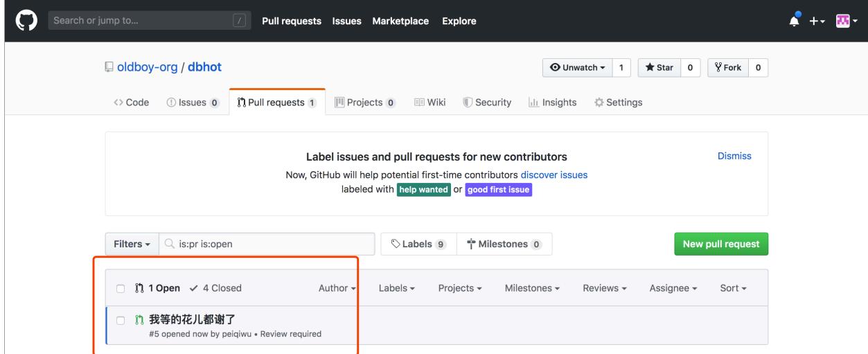Switch to the Projects tab
This screenshot has height=354, width=868.
[365, 103]
